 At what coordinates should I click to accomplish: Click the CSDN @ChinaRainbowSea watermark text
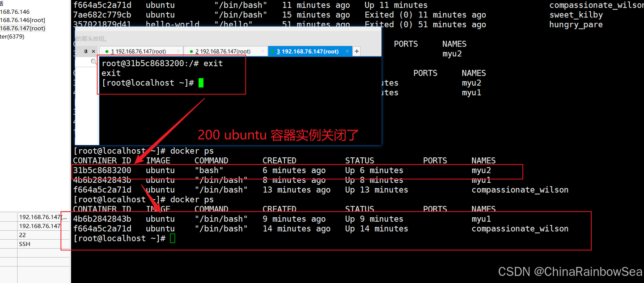(570, 271)
